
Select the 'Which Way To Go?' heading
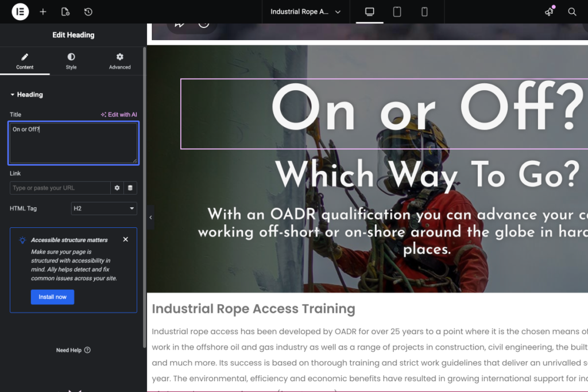tap(428, 174)
